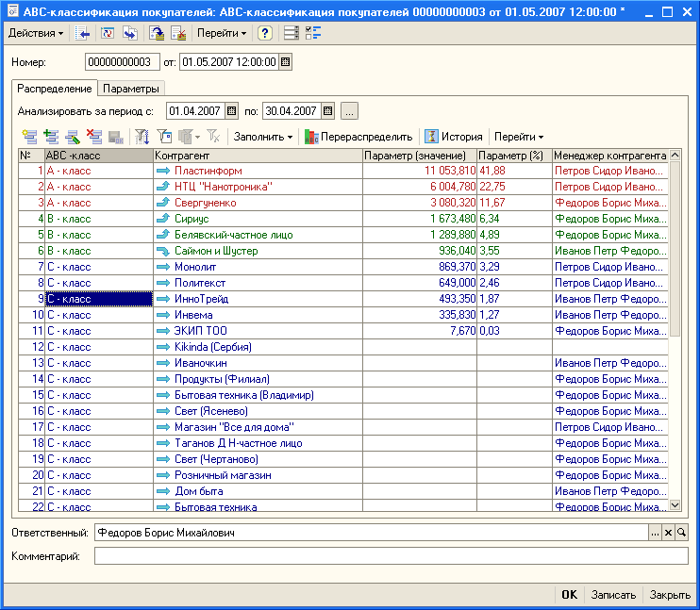Select the НТЦ "Нанотроника" cell

(258, 187)
